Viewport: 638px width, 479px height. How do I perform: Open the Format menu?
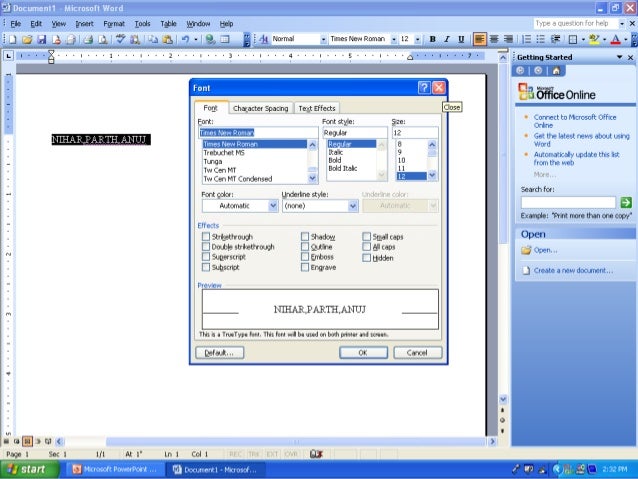point(114,24)
